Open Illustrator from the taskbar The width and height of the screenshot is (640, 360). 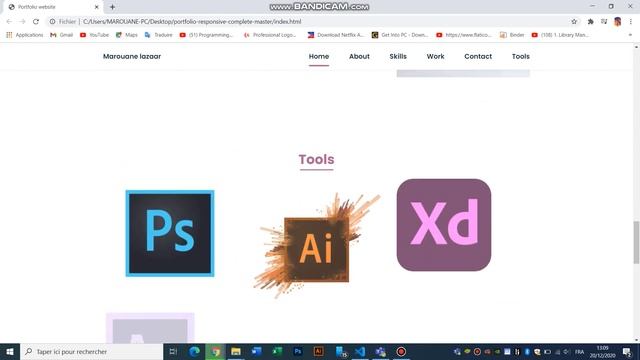click(318, 351)
